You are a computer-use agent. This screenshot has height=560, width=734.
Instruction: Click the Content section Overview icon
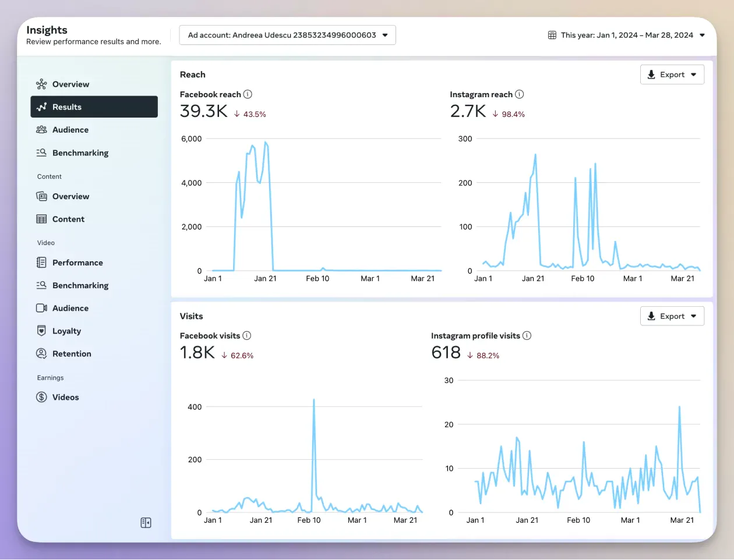(41, 196)
